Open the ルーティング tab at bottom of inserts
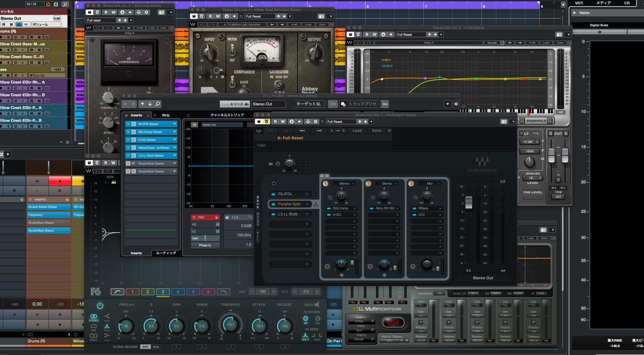 (x=166, y=253)
